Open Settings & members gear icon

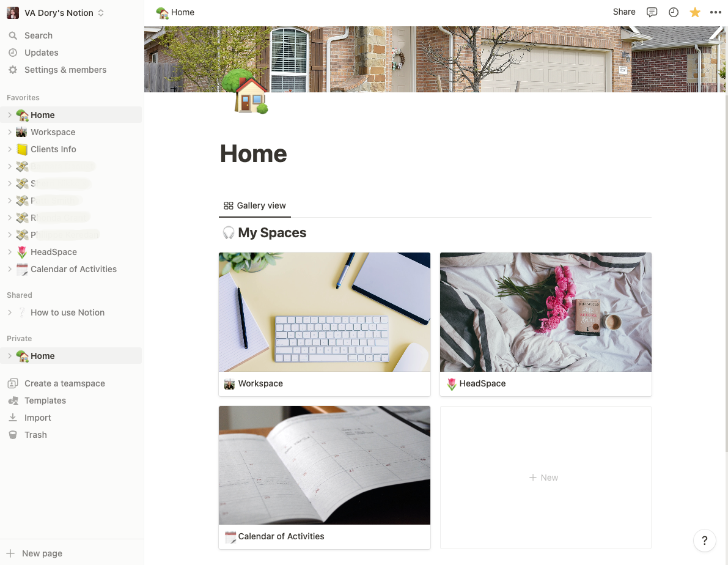(x=13, y=70)
